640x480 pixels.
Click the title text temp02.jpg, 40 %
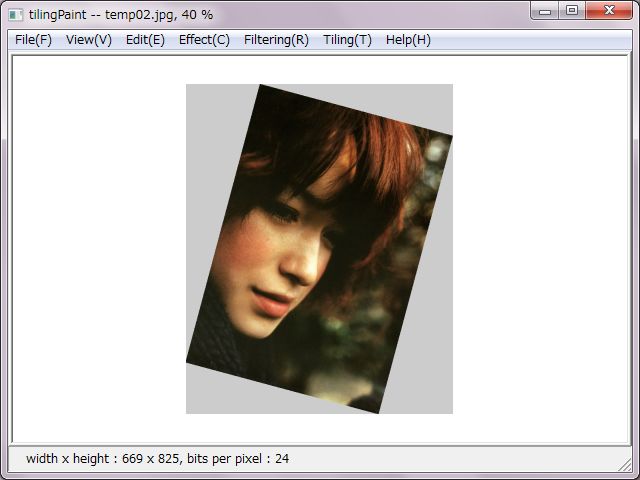pos(159,15)
